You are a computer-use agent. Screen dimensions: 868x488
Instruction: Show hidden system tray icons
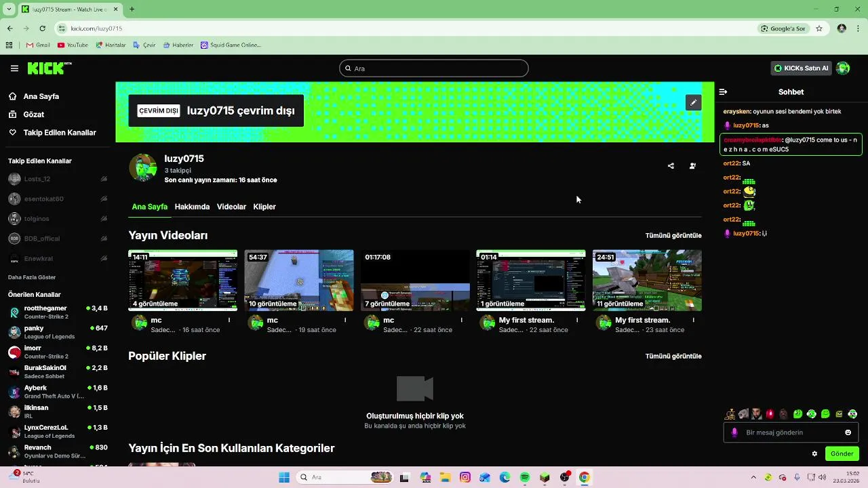point(753,477)
